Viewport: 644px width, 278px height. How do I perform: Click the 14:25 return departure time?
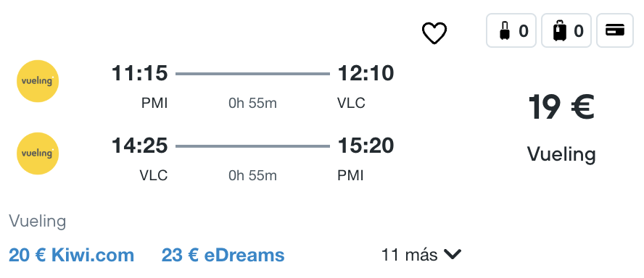140,146
